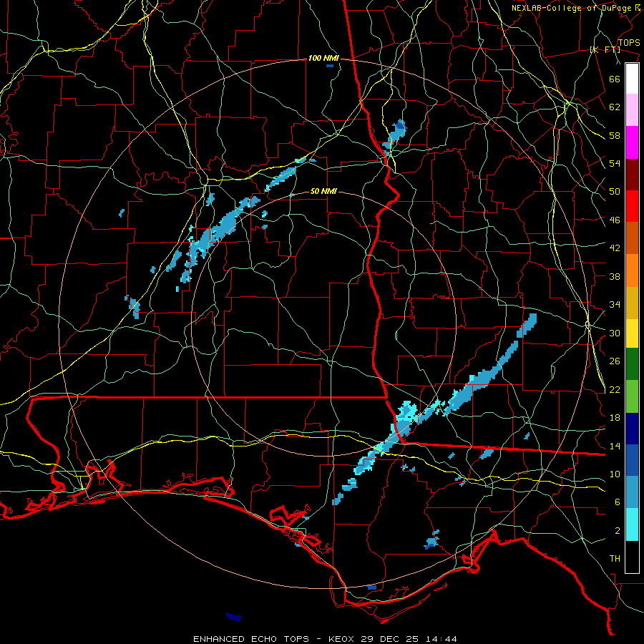The height and width of the screenshot is (644, 644).
Task: Click the light pink 62 kft legend swatch
Action: pyautogui.click(x=632, y=110)
